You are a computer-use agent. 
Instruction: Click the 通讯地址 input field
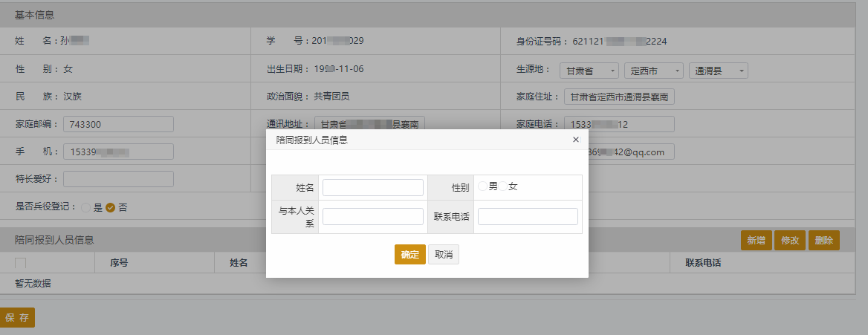[x=370, y=123]
